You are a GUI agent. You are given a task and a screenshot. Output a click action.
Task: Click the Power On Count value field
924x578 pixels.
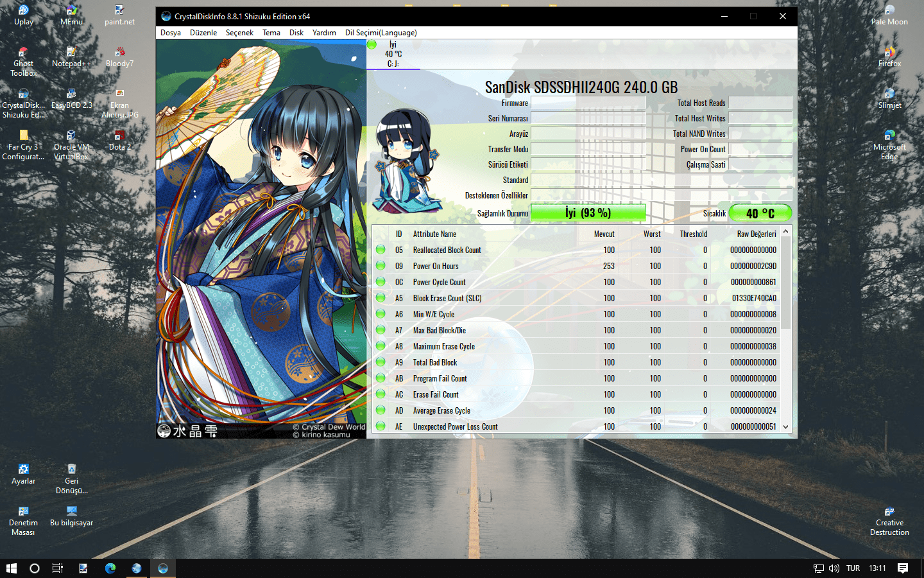(x=760, y=149)
